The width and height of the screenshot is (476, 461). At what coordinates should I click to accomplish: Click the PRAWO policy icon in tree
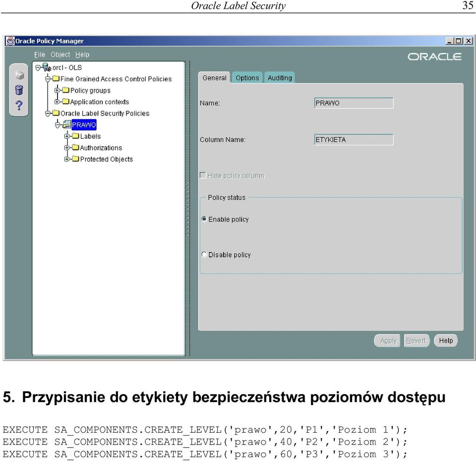tap(66, 124)
